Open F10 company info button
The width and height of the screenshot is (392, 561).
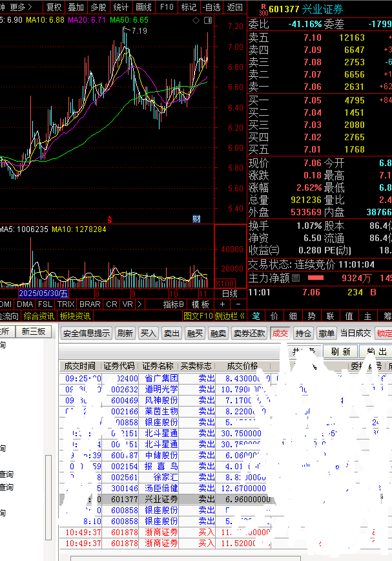point(167,7)
